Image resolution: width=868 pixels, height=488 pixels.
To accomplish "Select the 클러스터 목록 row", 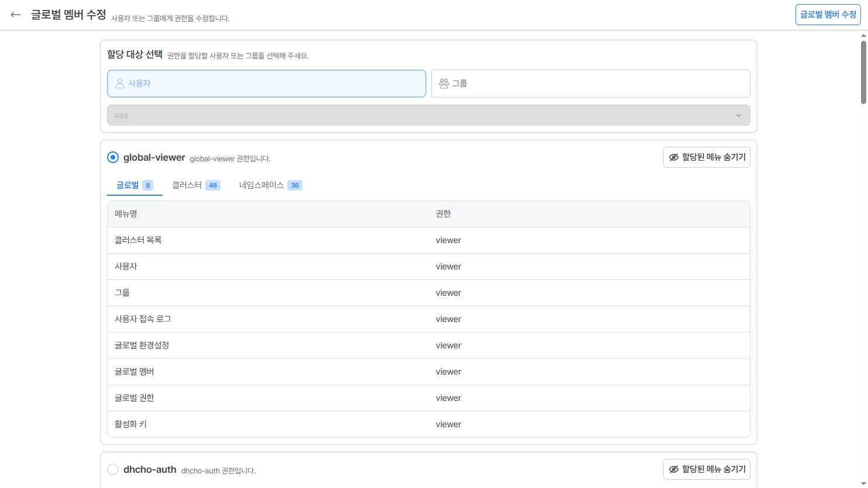I will tap(429, 240).
